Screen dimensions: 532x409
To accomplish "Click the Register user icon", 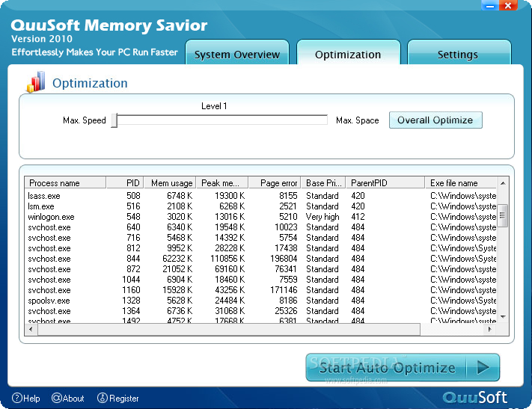I will point(103,399).
